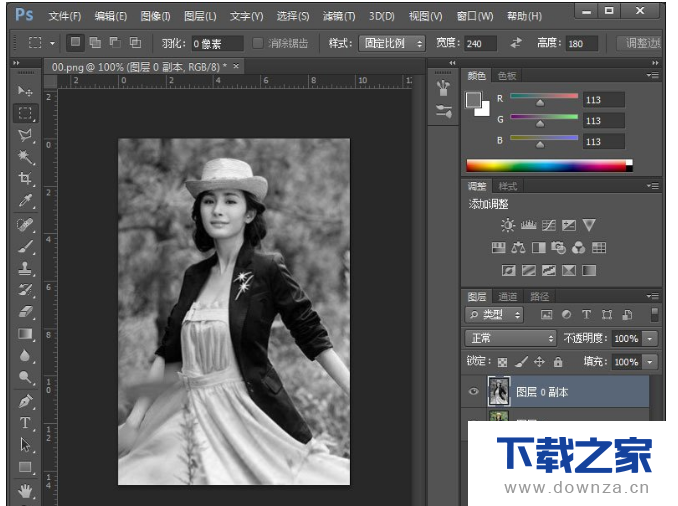Toggle lock all for layer
This screenshot has height=506, width=678.
click(558, 362)
